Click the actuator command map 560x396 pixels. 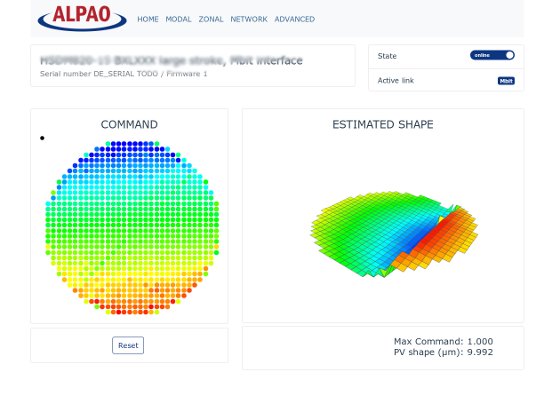click(x=132, y=227)
